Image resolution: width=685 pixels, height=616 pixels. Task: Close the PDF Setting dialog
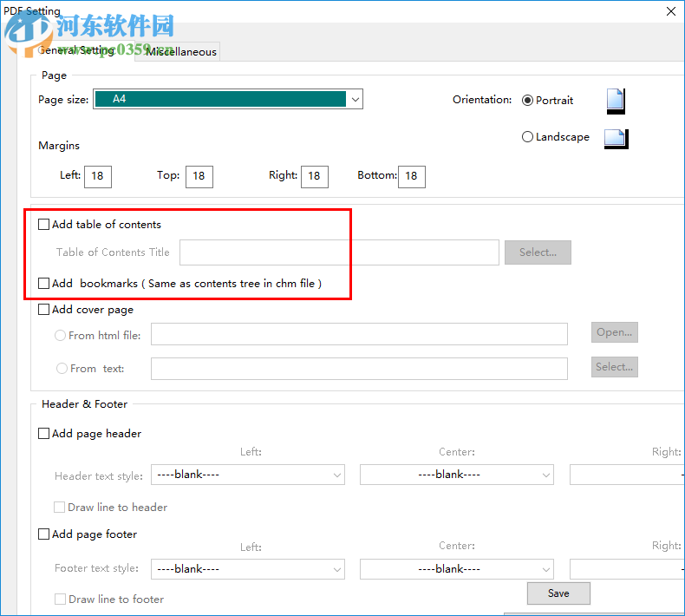click(x=671, y=11)
